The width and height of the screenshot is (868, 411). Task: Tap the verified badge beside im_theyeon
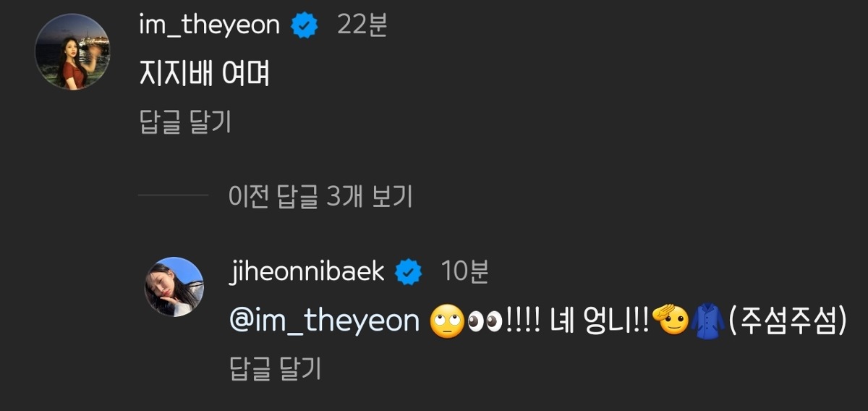tap(305, 26)
